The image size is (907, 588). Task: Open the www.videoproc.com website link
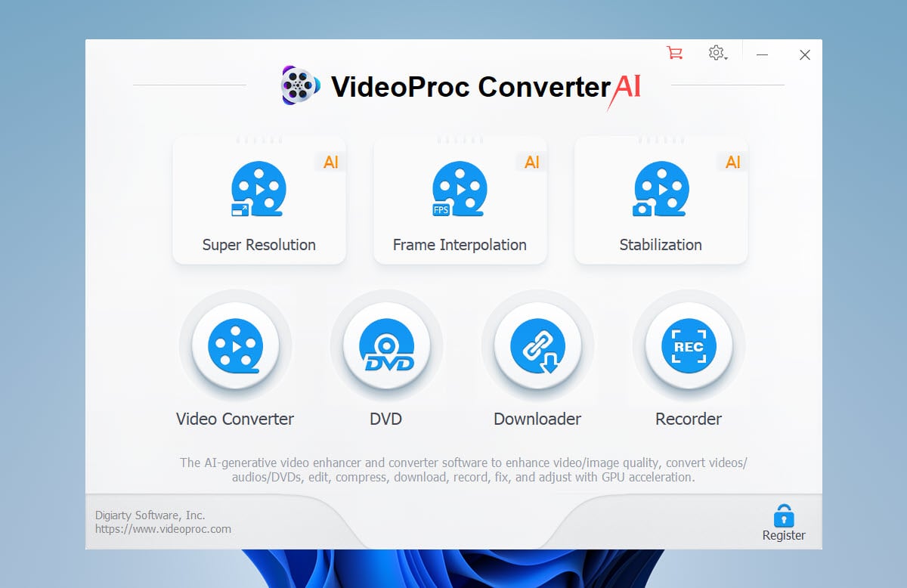pyautogui.click(x=163, y=529)
